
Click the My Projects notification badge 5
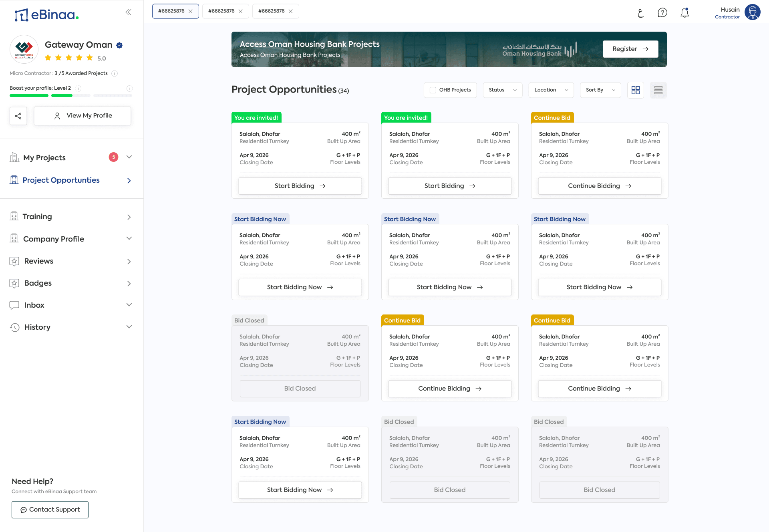114,157
